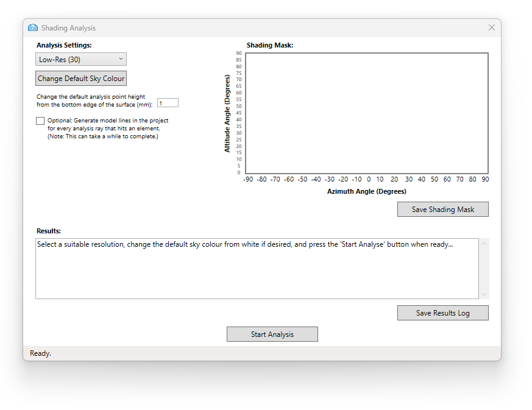This screenshot has width=532, height=410.
Task: Click the '-90' azimuth axis value
Action: coord(248,179)
